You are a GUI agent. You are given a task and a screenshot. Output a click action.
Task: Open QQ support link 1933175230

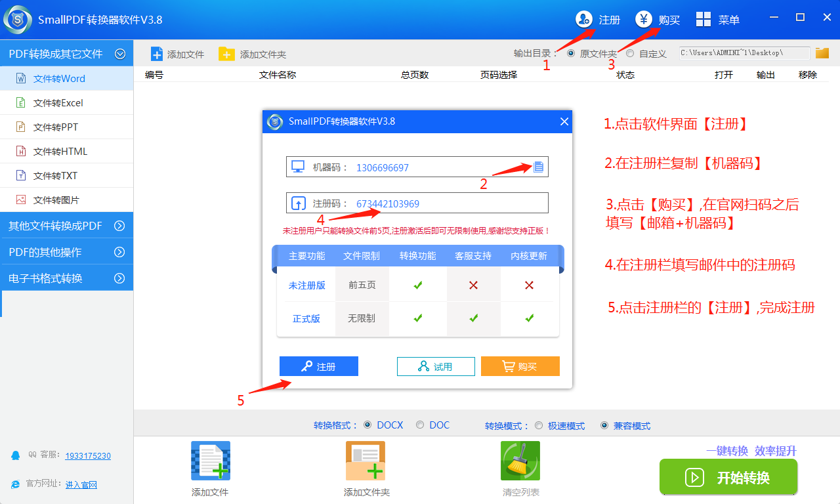click(x=88, y=455)
